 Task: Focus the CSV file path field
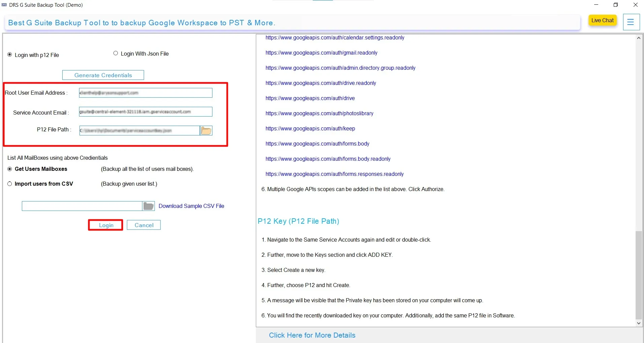pos(82,206)
